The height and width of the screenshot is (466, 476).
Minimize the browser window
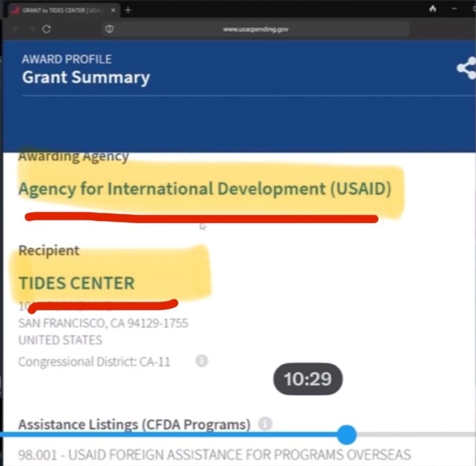[x=454, y=9]
